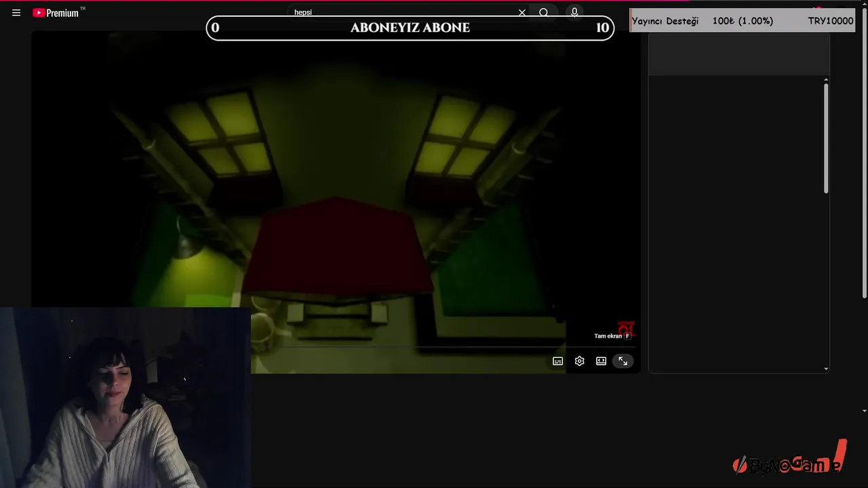Click the 'ABONE OL' channel watermark
The height and width of the screenshot is (488, 868).
pyautogui.click(x=626, y=328)
